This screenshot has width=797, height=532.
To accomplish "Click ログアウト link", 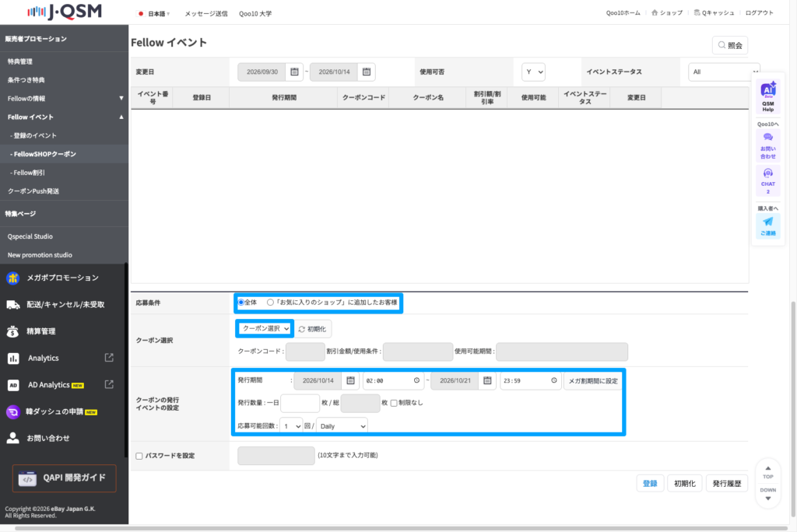I will tap(760, 12).
